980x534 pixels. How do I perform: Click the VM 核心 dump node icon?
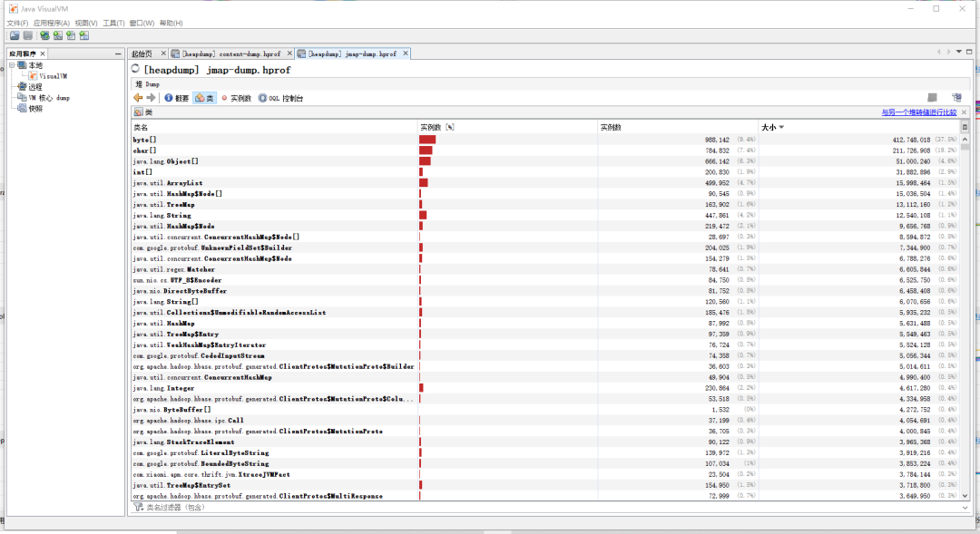pos(22,97)
